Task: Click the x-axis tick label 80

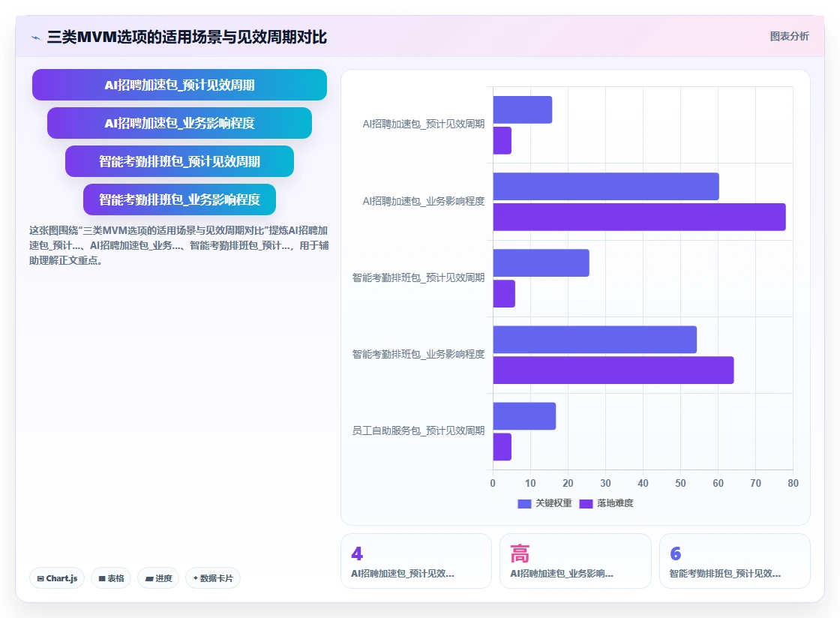Action: click(793, 483)
